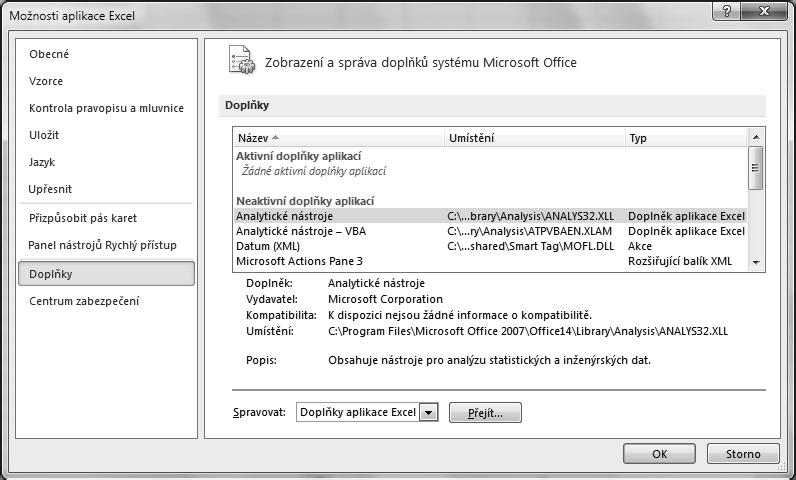Open the Vzorce settings page

coord(46,81)
